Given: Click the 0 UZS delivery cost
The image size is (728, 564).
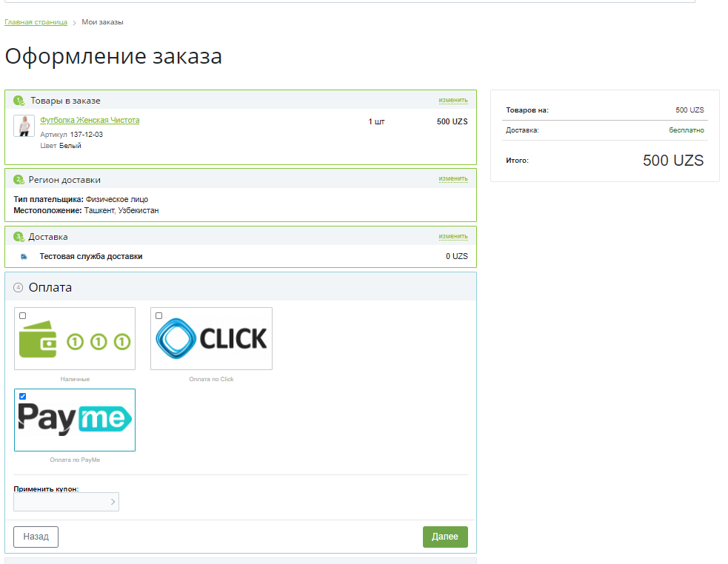Looking at the screenshot, I should click(x=457, y=256).
